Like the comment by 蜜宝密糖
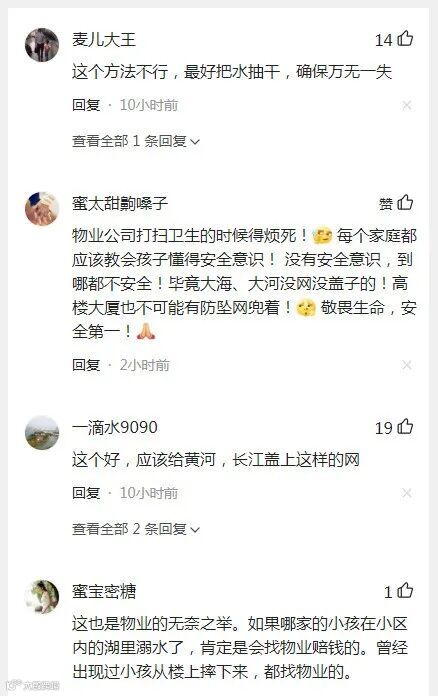 click(x=405, y=591)
